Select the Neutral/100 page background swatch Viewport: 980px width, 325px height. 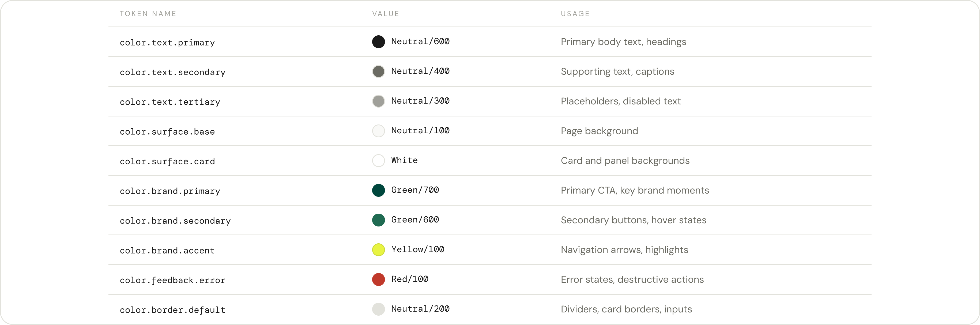click(x=378, y=131)
